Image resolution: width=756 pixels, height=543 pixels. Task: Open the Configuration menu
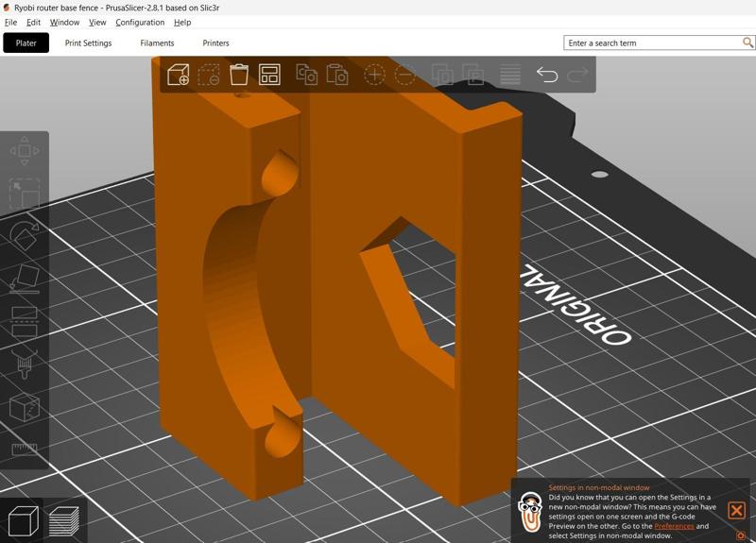coord(140,22)
